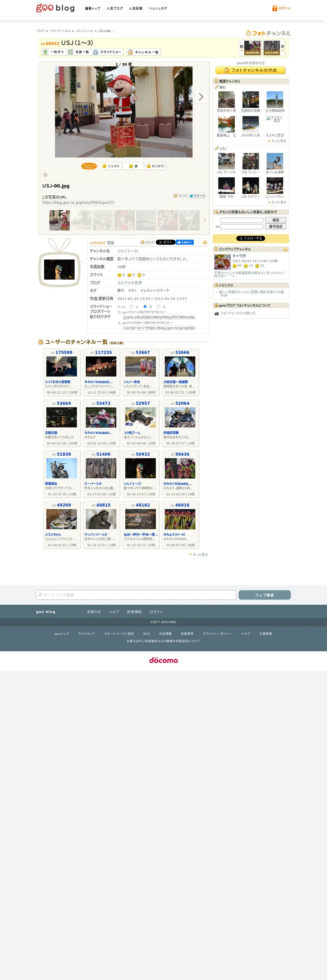Open the photo grid list view (写真一覧)
This screenshot has width=327, height=980.
[78, 52]
